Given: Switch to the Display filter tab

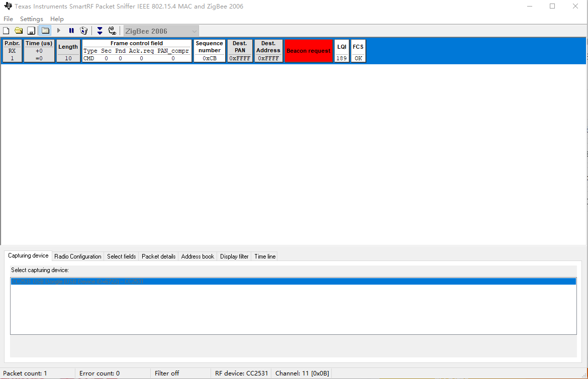Looking at the screenshot, I should click(x=234, y=256).
